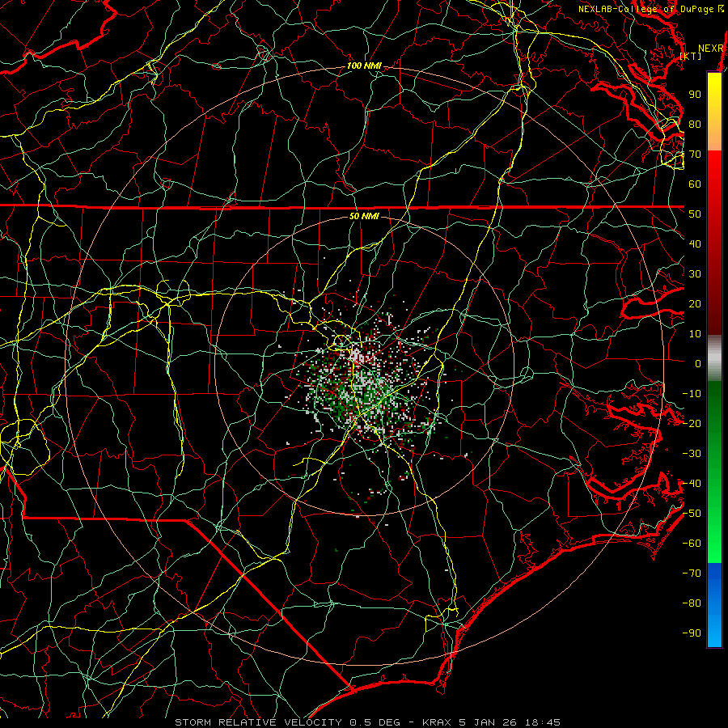Click the 0 value on the velocity scale
The image size is (728, 728).
[x=698, y=364]
